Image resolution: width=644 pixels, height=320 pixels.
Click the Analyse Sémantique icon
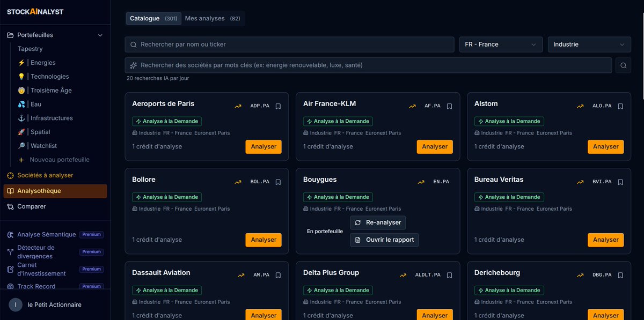(10, 235)
